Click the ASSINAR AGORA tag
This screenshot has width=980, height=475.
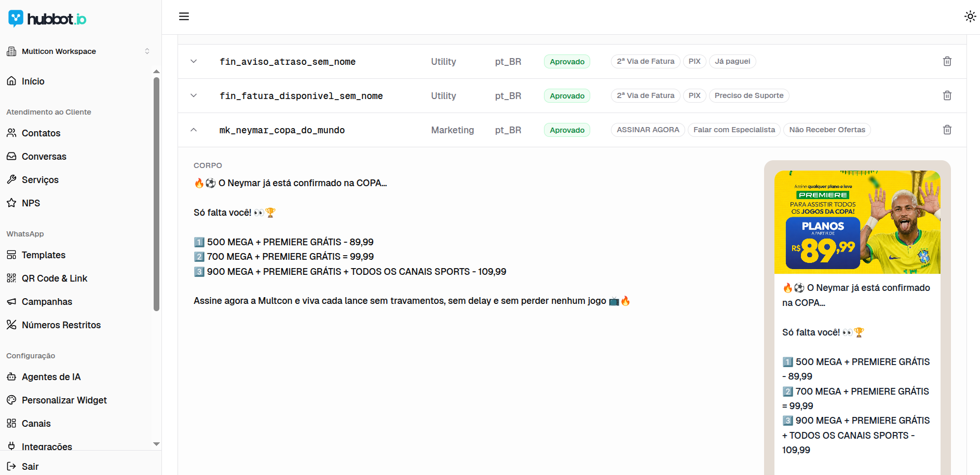point(648,130)
